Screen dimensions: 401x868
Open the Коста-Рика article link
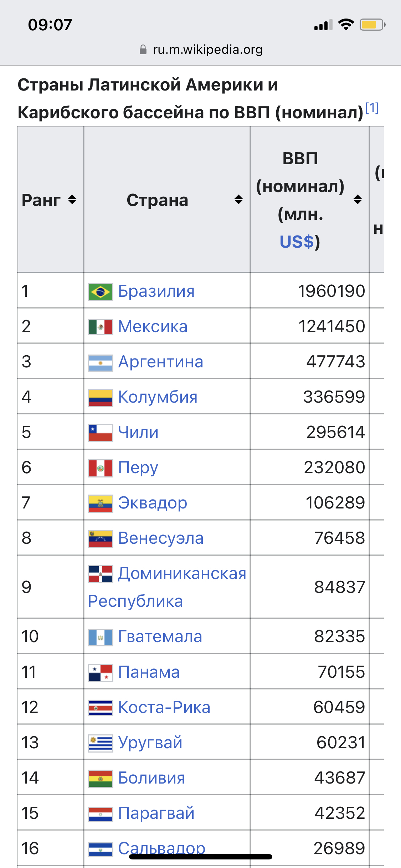pyautogui.click(x=164, y=707)
